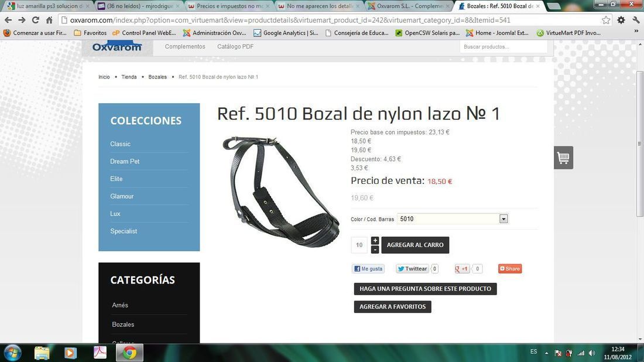Select Chrome icon in taskbar

click(x=130, y=353)
